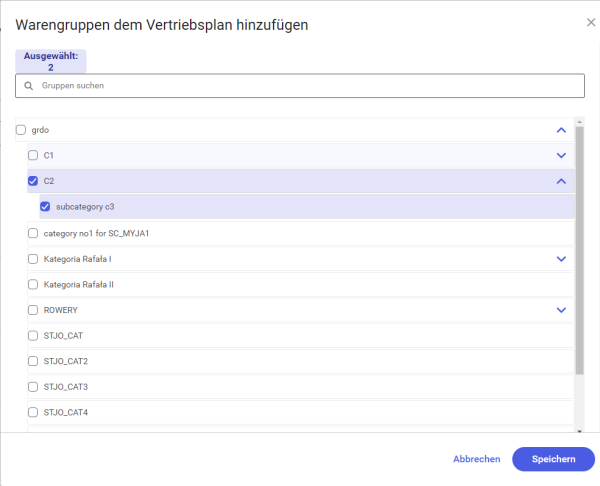Close the Warengruppen dialog with X
This screenshot has width=600, height=486.
click(x=591, y=23)
